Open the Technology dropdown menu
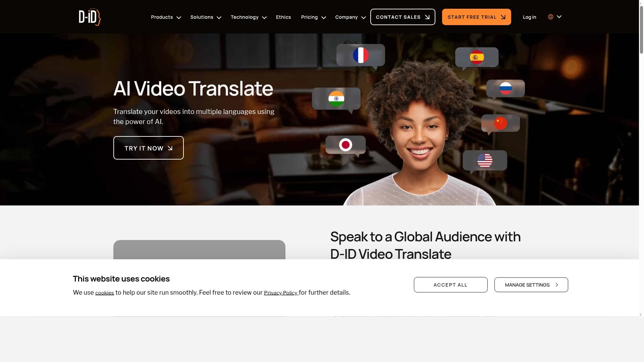 pos(248,17)
